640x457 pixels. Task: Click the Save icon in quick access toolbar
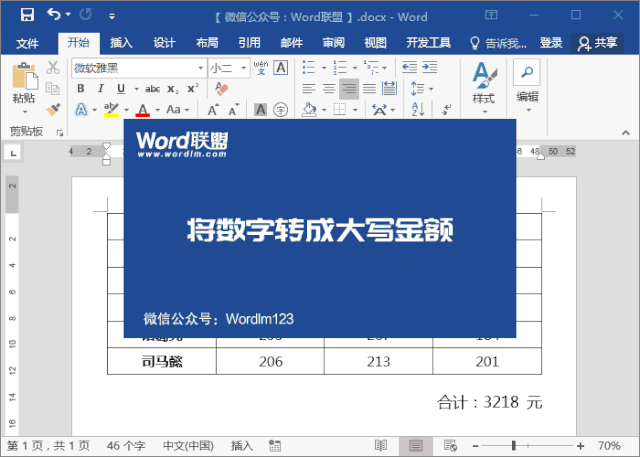[x=27, y=15]
